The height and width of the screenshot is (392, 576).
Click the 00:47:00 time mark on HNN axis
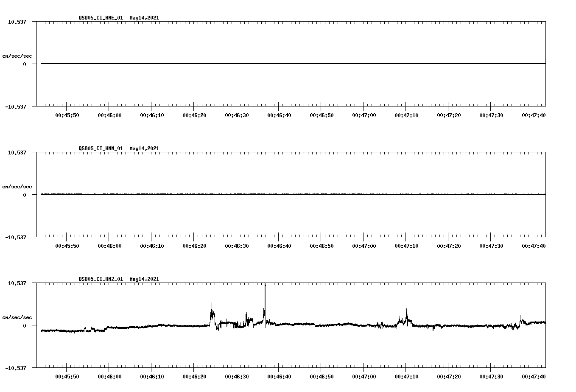(x=363, y=245)
